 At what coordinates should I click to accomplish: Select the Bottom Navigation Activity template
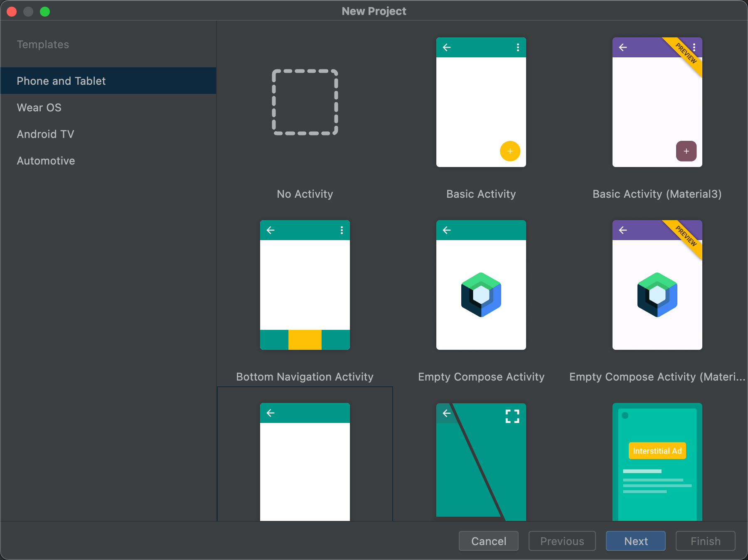click(305, 285)
